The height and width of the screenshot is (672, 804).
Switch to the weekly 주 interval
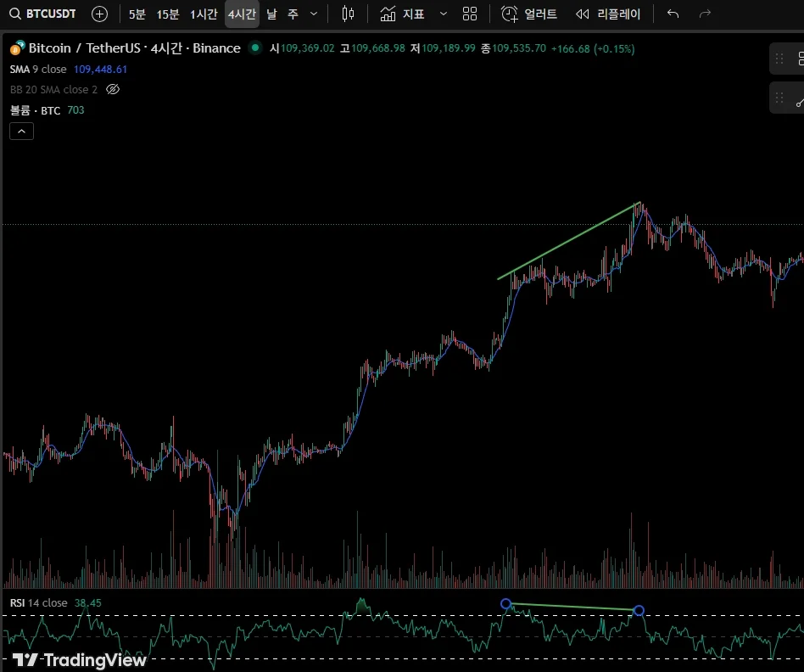pyautogui.click(x=293, y=14)
